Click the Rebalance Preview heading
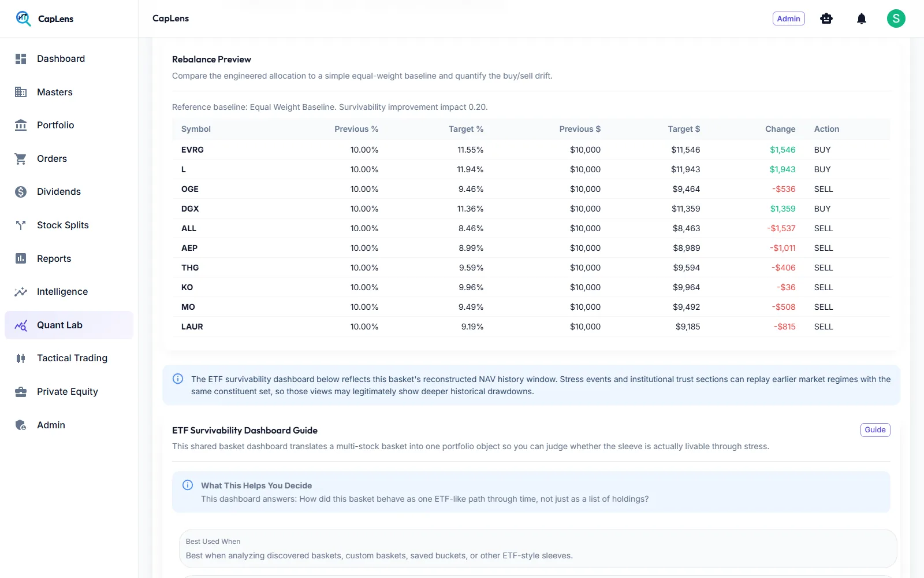The image size is (924, 578). (211, 60)
